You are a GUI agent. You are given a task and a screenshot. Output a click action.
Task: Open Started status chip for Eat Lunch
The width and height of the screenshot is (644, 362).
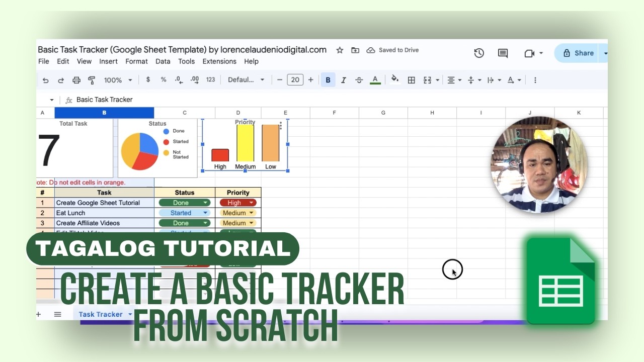(185, 213)
